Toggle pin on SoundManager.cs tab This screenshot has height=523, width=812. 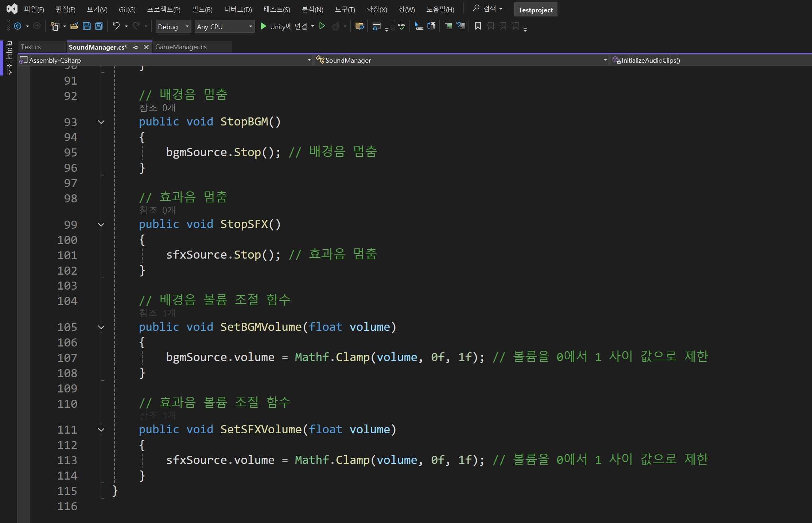coord(136,47)
